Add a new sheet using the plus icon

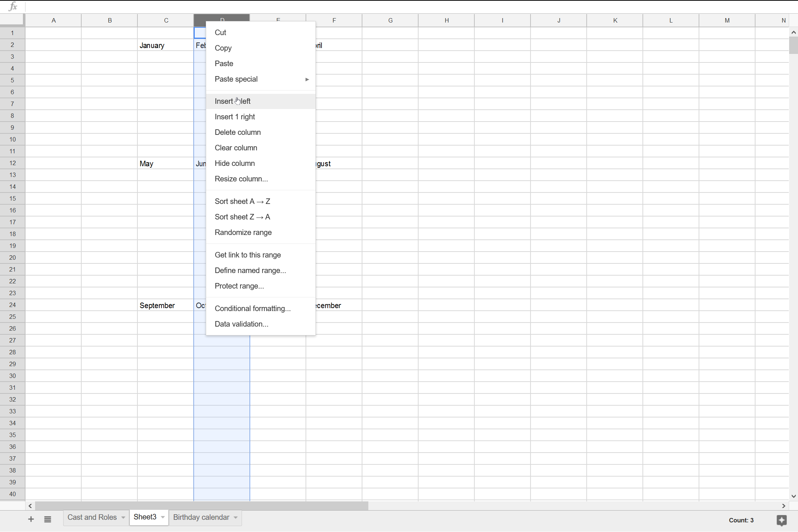pyautogui.click(x=31, y=519)
